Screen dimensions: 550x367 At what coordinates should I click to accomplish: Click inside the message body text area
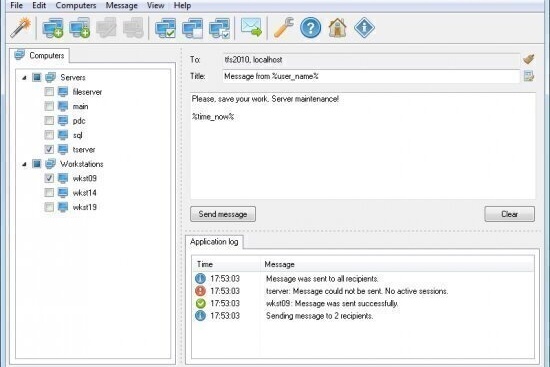363,146
